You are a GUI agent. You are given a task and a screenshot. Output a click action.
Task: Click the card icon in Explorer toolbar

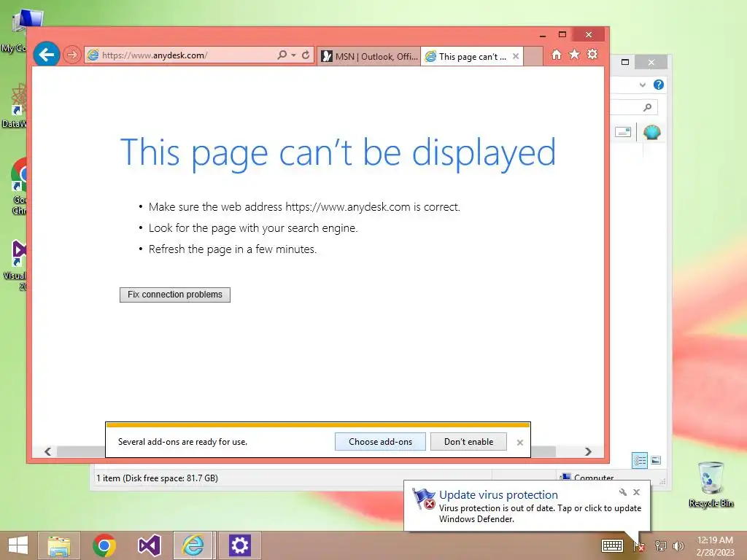pyautogui.click(x=623, y=132)
